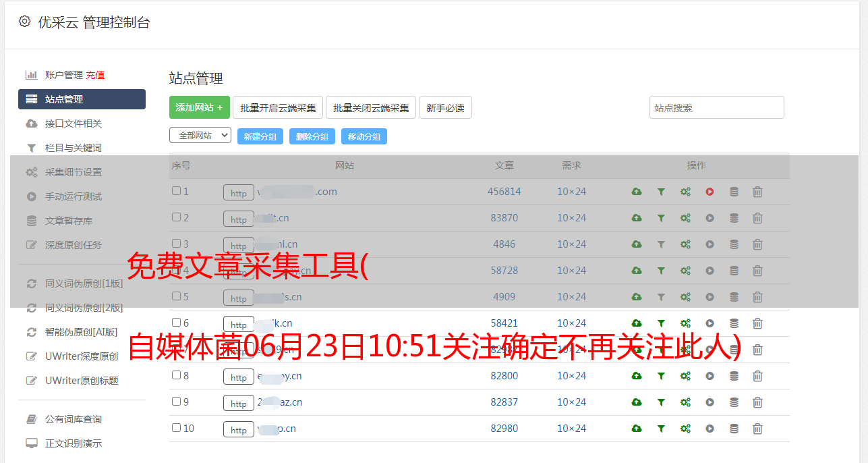This screenshot has height=463, width=868.
Task: Click gray filter icon in row 5
Action: (x=661, y=297)
